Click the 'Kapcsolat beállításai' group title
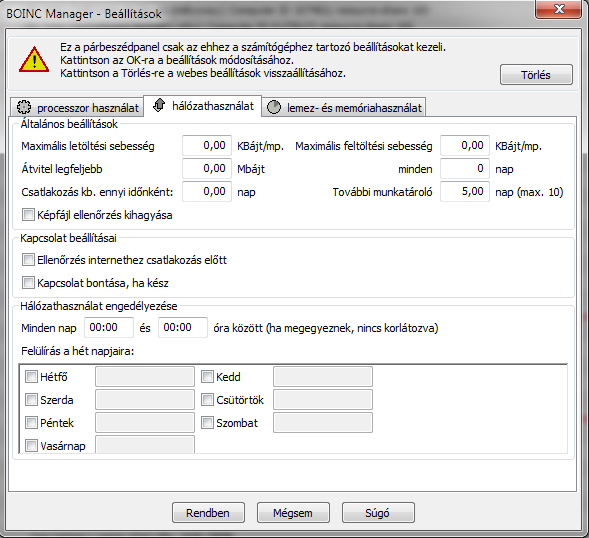Viewport: 589px width, 538px height. coord(68,238)
